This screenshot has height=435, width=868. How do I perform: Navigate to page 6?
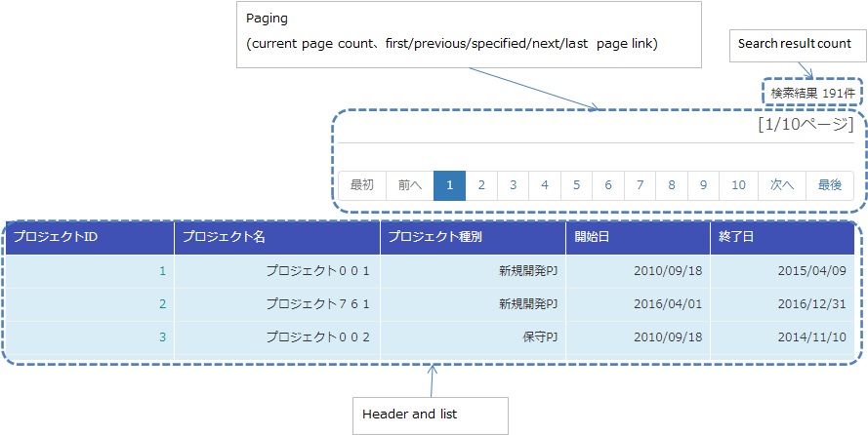608,185
